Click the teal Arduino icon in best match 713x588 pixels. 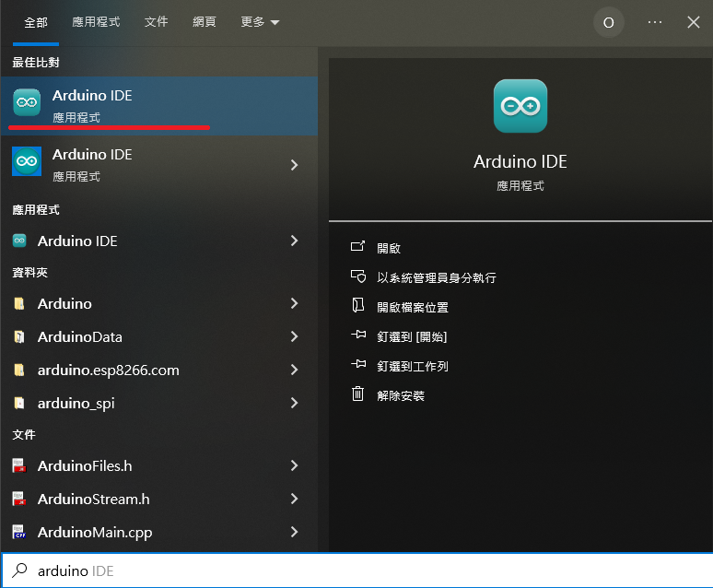27,102
